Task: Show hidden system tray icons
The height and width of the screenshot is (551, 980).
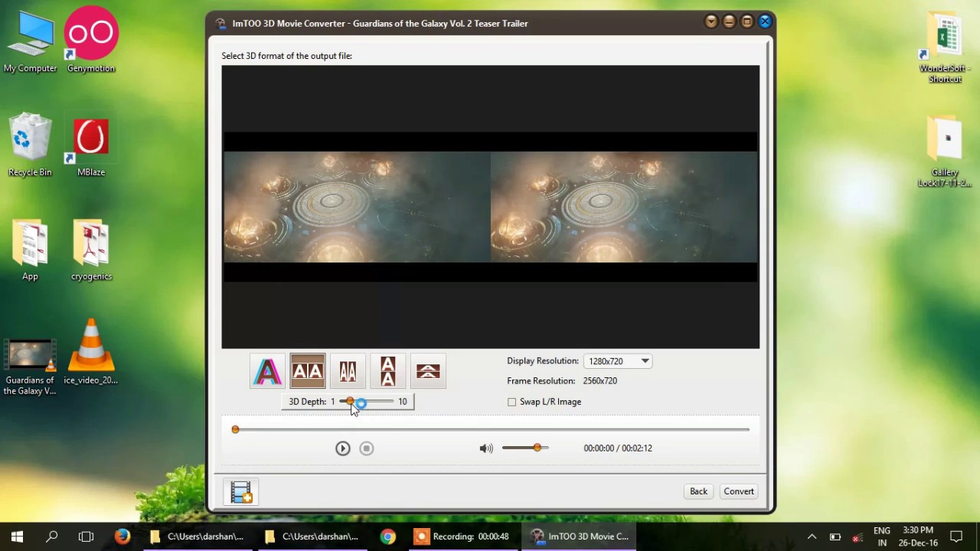Action: click(812, 536)
